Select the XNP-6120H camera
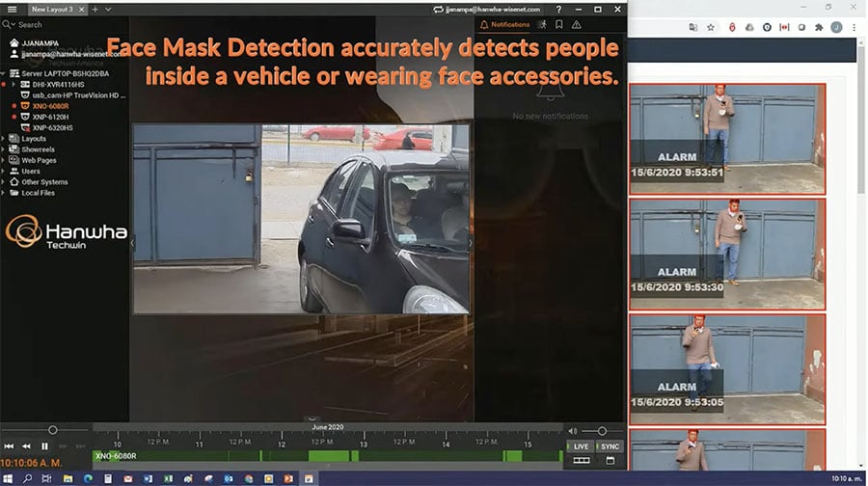Image resolution: width=868 pixels, height=486 pixels. point(53,117)
